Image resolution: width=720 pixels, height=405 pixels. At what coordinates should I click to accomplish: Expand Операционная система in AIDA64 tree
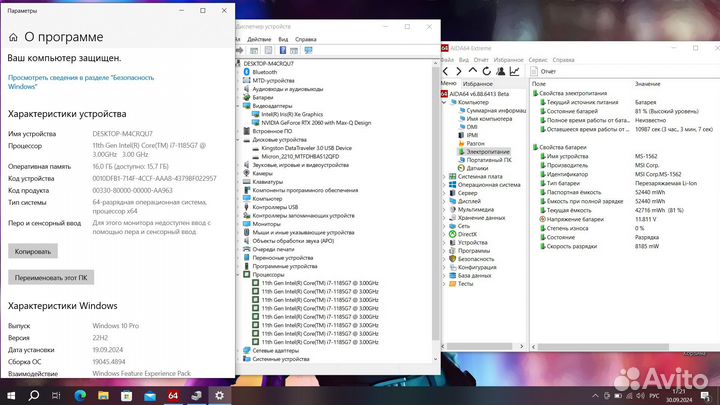pos(444,185)
